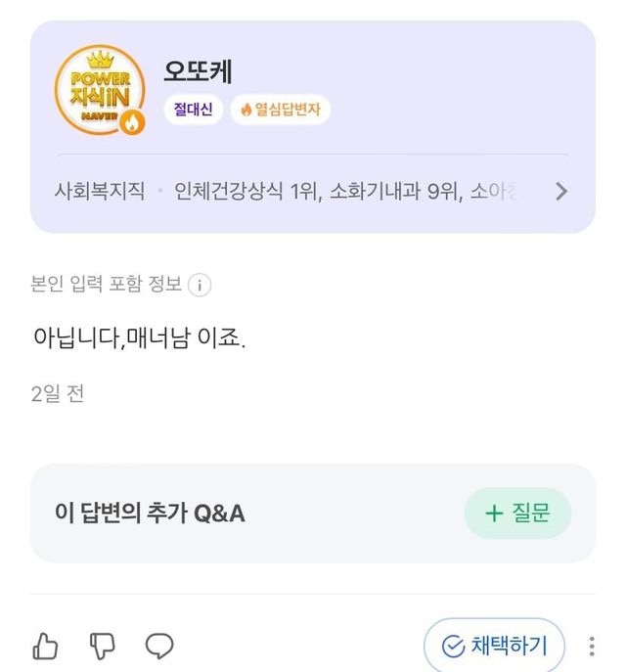Click the info icon beside 본인 입력 포함 정보
The image size is (626, 672).
[x=200, y=286]
